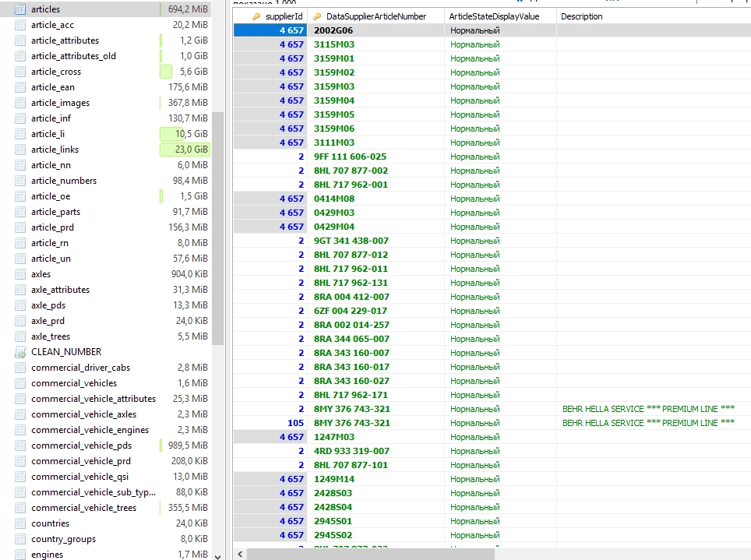
Task: Click the article_links table icon
Action: pyautogui.click(x=20, y=150)
